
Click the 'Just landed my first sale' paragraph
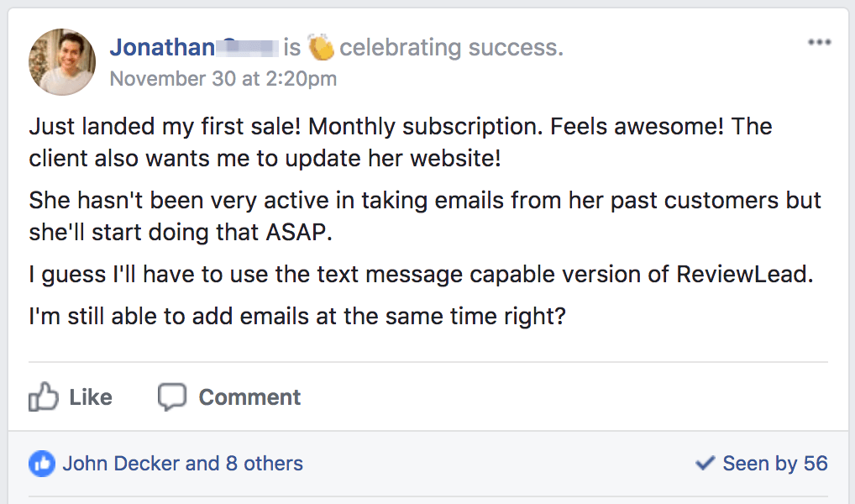(x=401, y=142)
